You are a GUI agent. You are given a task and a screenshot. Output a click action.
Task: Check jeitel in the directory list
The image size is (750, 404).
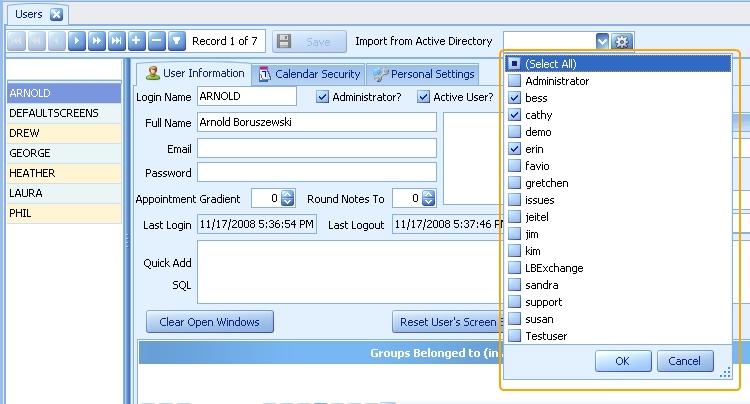(x=514, y=217)
